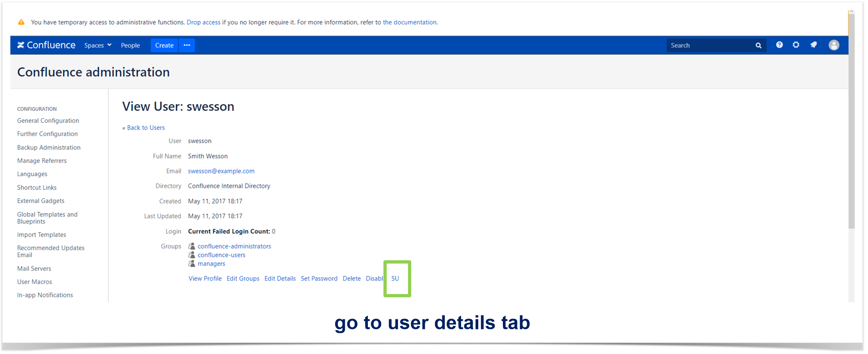The height and width of the screenshot is (354, 868).
Task: Click the SU link
Action: (x=395, y=278)
